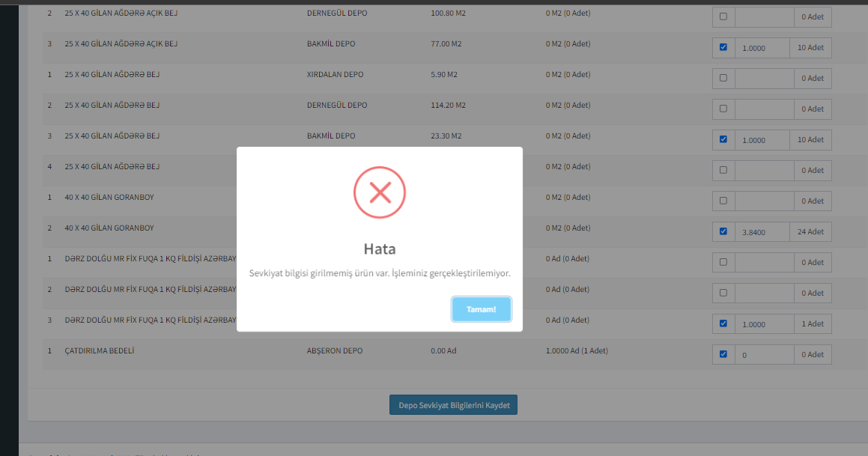The width and height of the screenshot is (868, 456).
Task: Disable checkbox in the 1 Adet row
Action: click(x=723, y=323)
